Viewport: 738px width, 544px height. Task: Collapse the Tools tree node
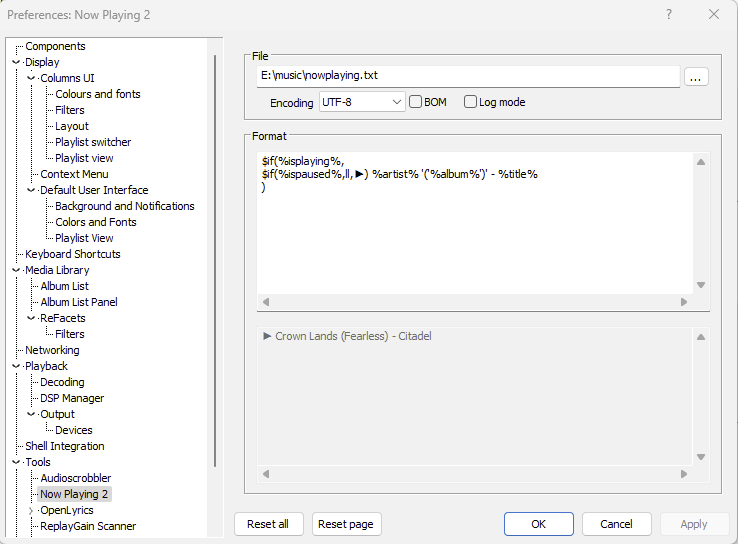point(16,462)
